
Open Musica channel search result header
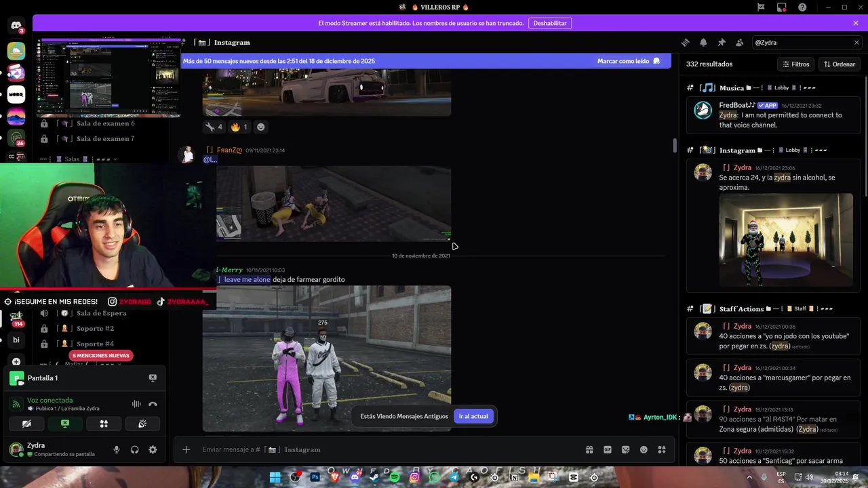[x=751, y=88]
